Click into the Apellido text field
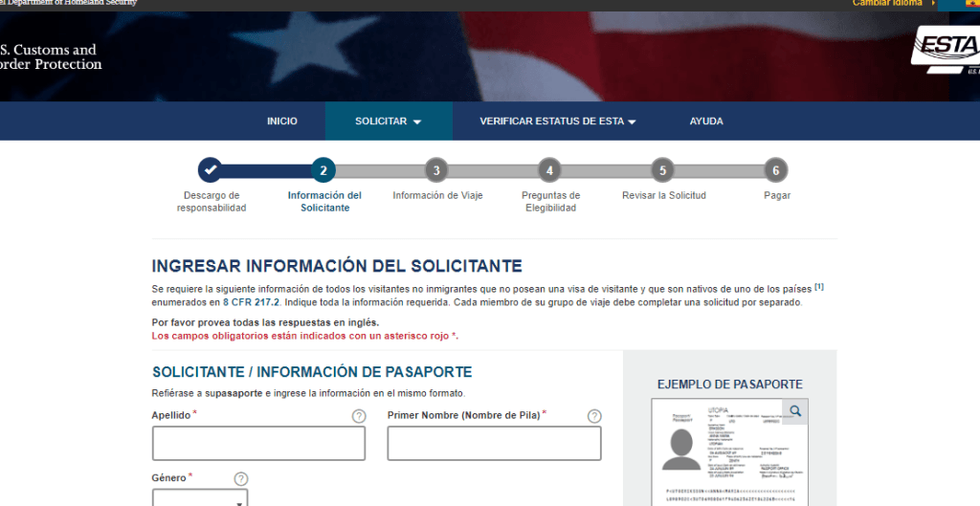 (x=258, y=444)
